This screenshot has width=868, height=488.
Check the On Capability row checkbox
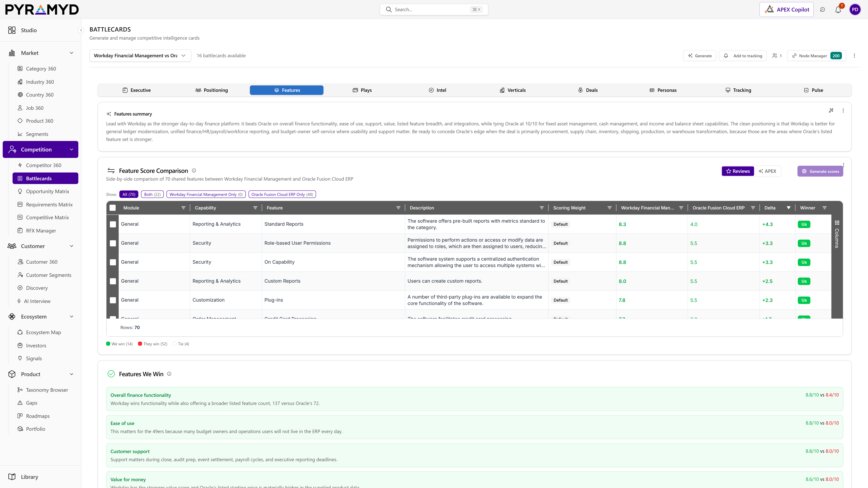pos(113,262)
